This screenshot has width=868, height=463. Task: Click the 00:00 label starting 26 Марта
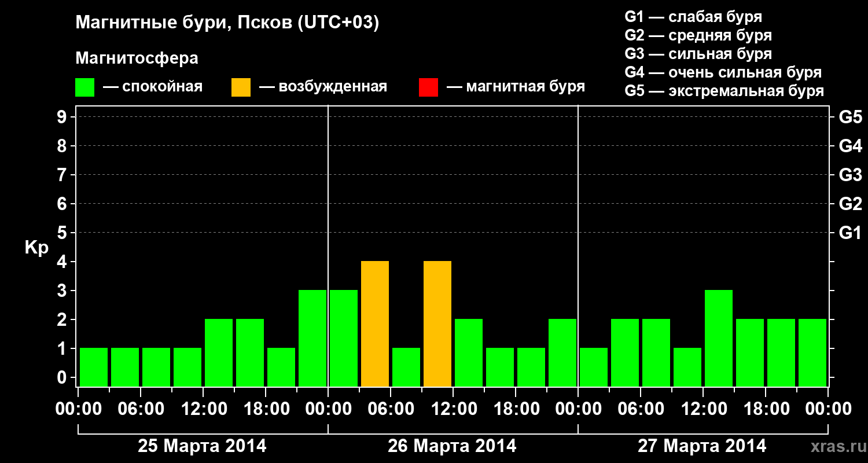coord(329,409)
